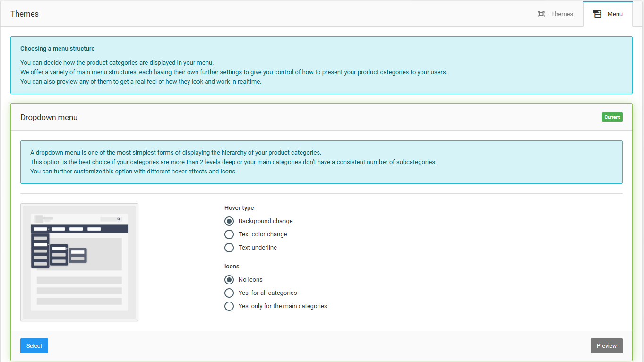The image size is (644, 362).
Task: Preview the dropdown menu layout
Action: tap(606, 345)
